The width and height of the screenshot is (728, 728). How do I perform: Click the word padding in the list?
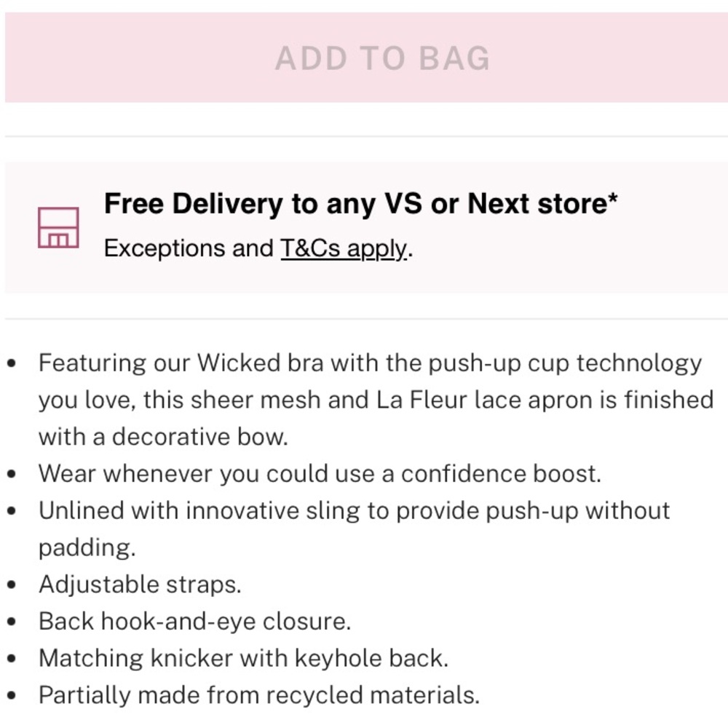tap(87, 548)
